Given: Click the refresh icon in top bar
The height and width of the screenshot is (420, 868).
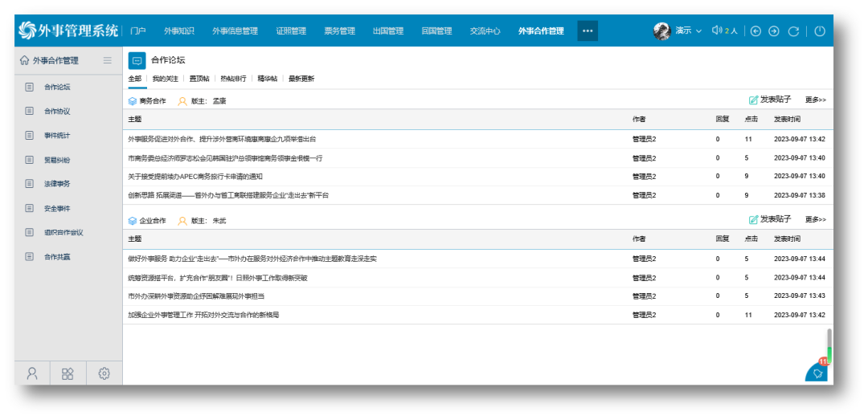Looking at the screenshot, I should (x=793, y=31).
